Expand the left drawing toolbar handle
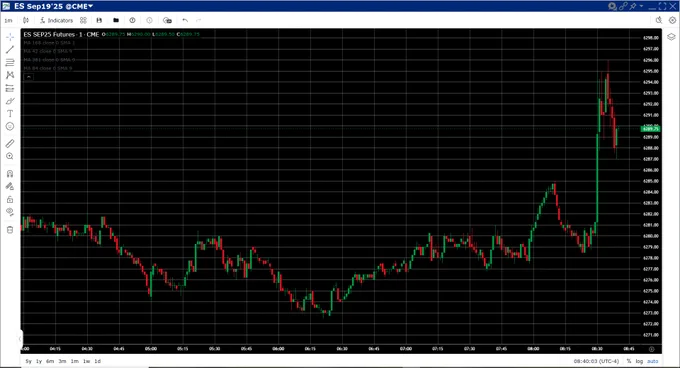Screen dimensions: 680x368 point(20,339)
